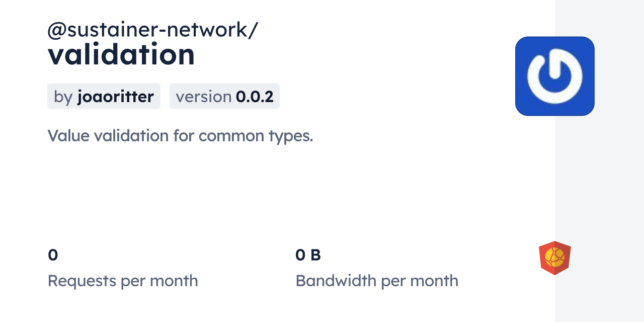
Task: Click the "Value validation for common types." description
Action: coord(180,136)
